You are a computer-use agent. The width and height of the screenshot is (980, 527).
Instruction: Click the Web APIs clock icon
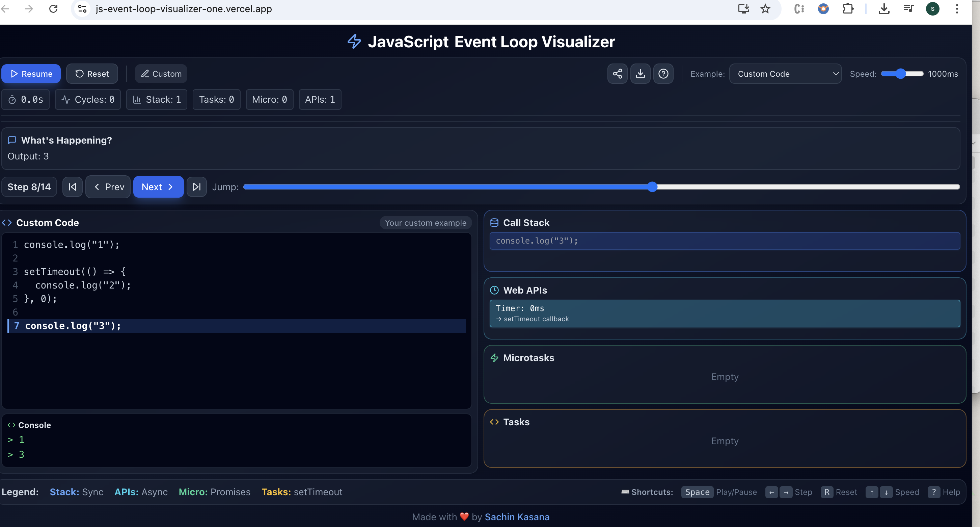click(x=494, y=290)
